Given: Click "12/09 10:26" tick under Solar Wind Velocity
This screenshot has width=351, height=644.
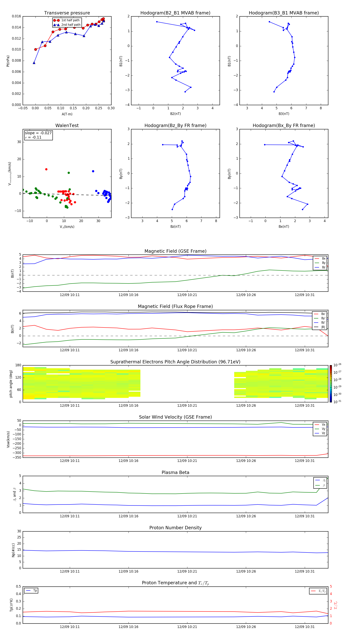Looking at the screenshot, I should tap(246, 461).
